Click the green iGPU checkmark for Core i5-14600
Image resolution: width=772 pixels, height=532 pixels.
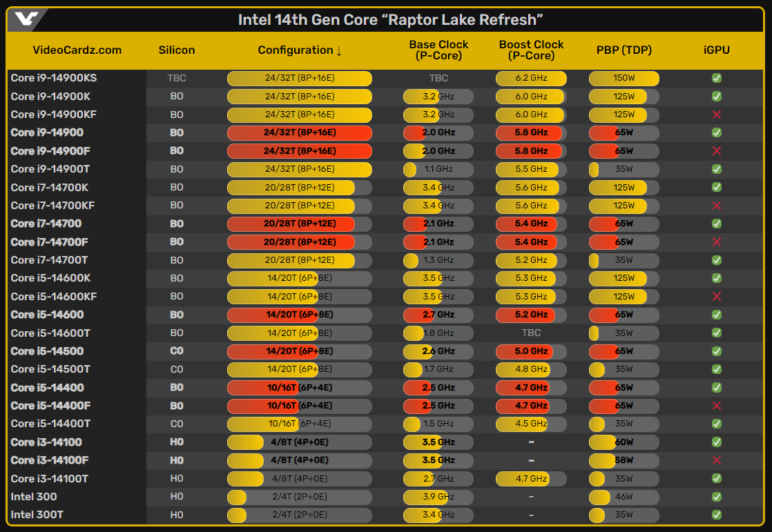click(717, 315)
